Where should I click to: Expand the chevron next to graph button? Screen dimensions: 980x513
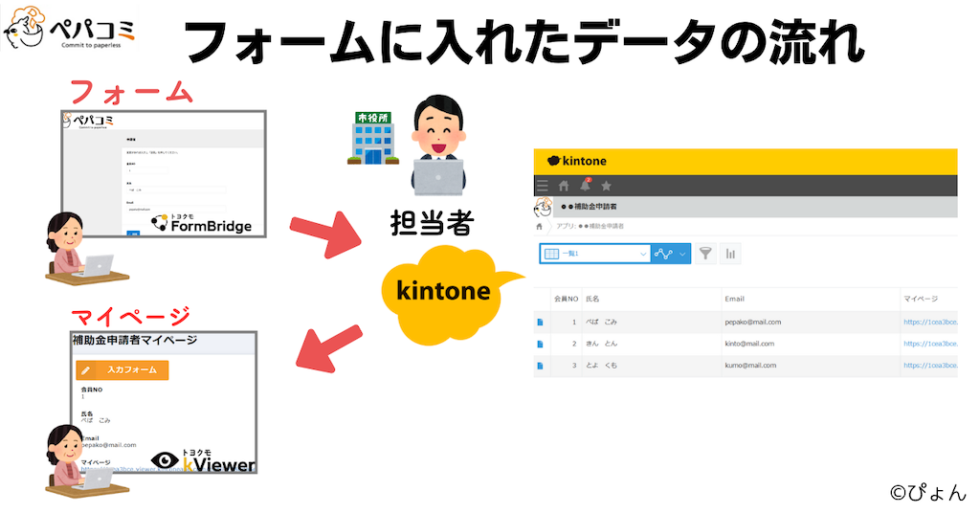point(682,254)
